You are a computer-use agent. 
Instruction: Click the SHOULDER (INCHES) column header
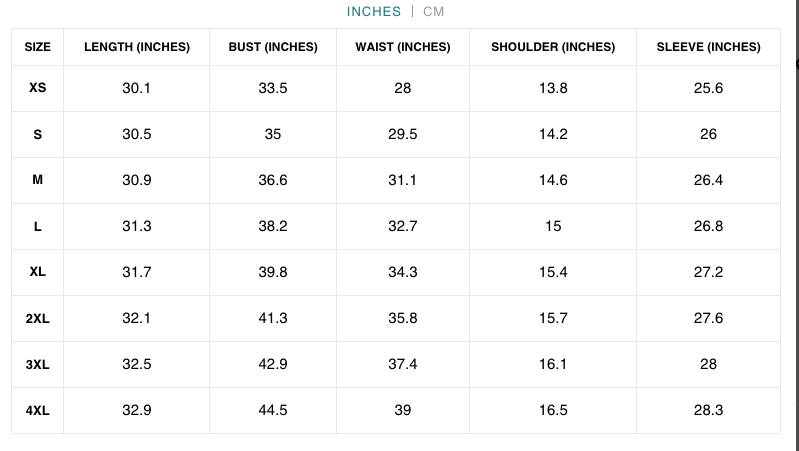(553, 47)
